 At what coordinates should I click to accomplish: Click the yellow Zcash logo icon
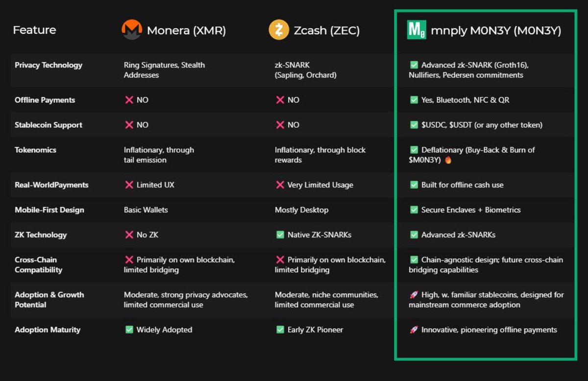[279, 30]
